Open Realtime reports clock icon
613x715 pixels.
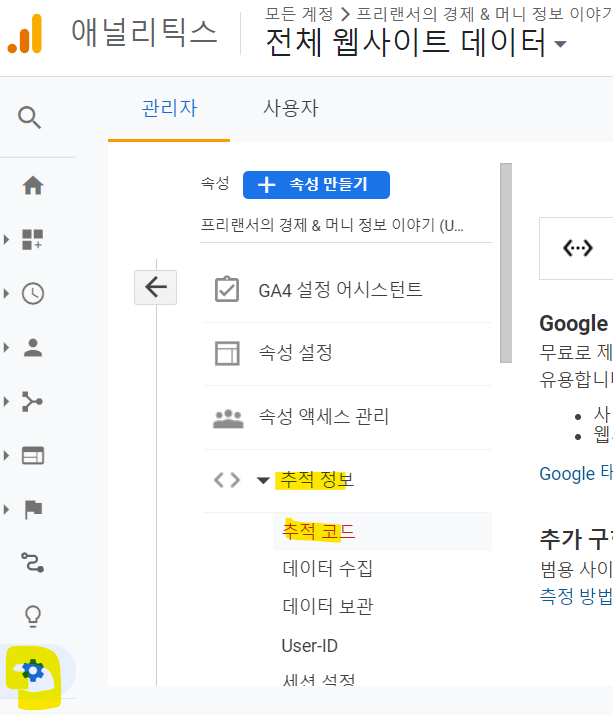click(x=33, y=294)
